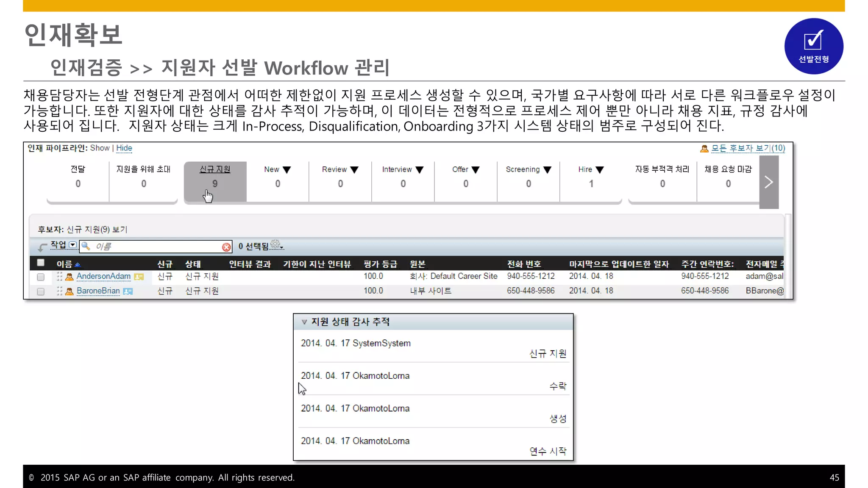Open the 작업 actions dropdown
Screen dimensions: 868x488
73,245
